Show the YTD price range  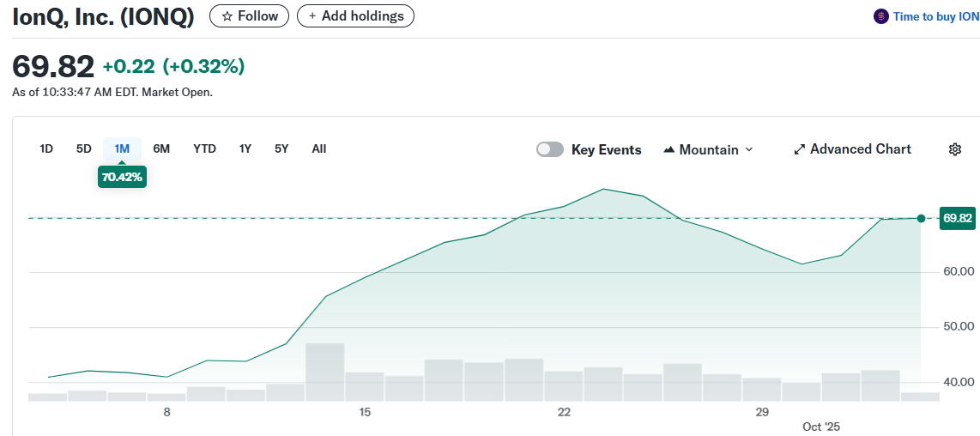coord(204,148)
